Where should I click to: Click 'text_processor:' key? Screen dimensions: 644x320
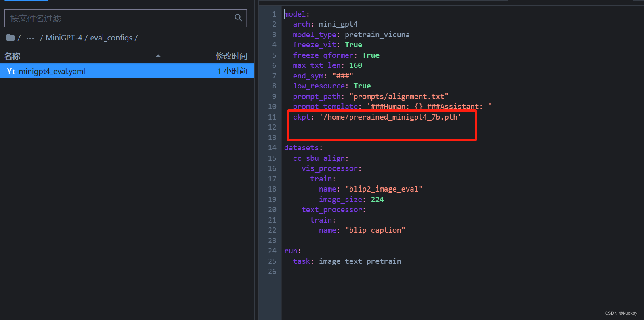334,210
